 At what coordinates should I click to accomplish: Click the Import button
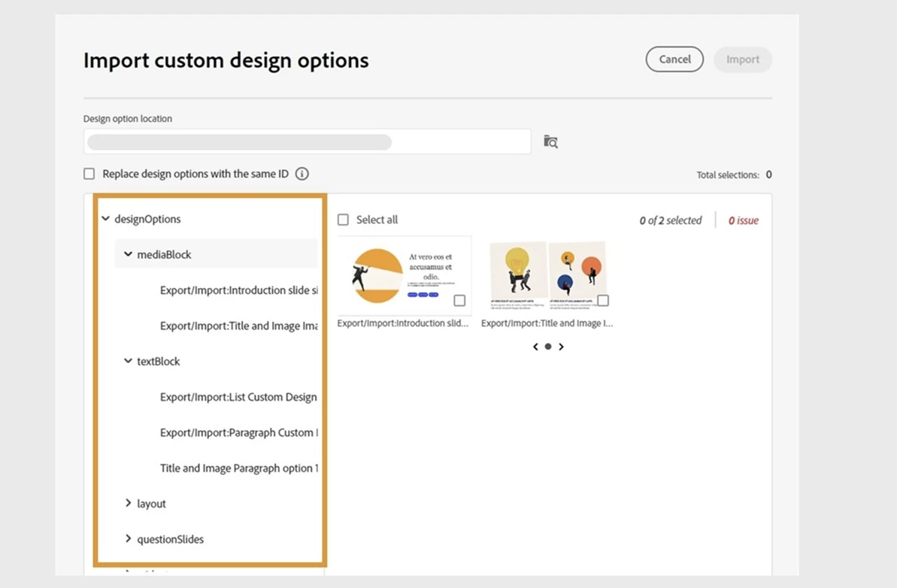click(743, 59)
